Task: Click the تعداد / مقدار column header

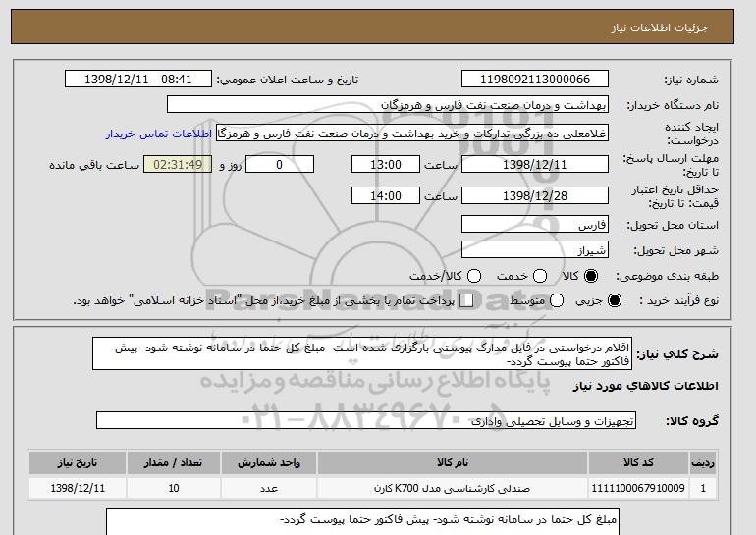Action: pos(174,462)
